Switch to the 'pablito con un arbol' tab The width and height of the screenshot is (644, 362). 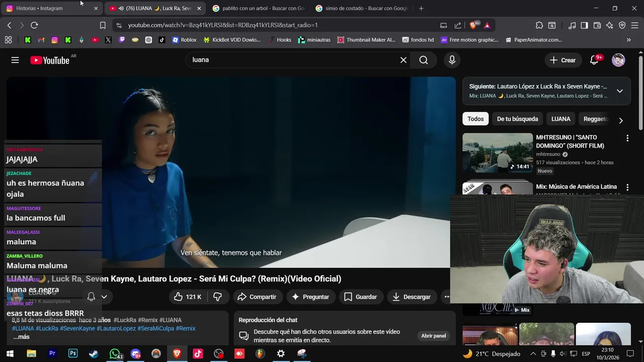(x=259, y=9)
